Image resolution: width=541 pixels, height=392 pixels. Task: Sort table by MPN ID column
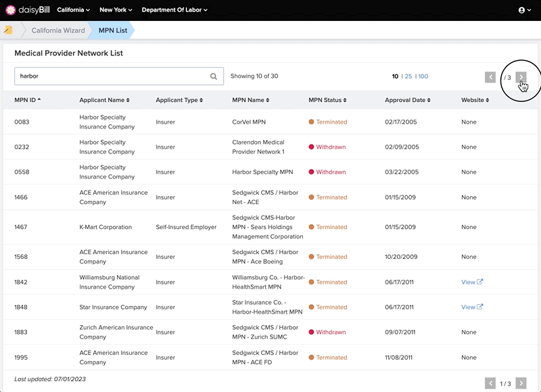click(x=28, y=100)
